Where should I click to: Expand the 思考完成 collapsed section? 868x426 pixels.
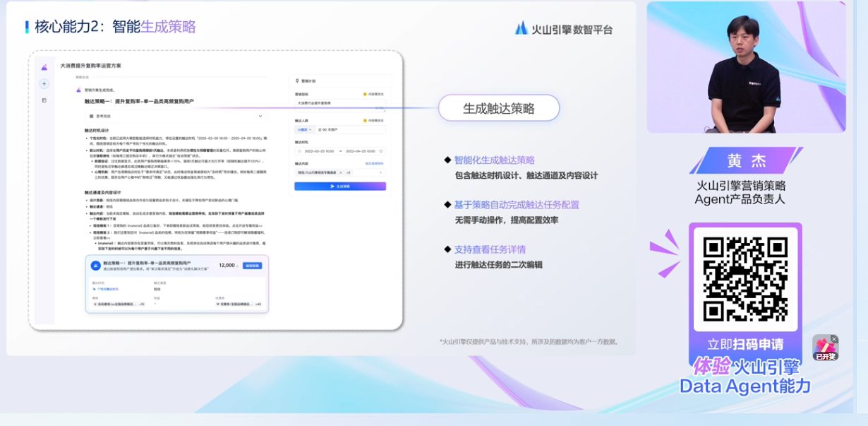(260, 116)
